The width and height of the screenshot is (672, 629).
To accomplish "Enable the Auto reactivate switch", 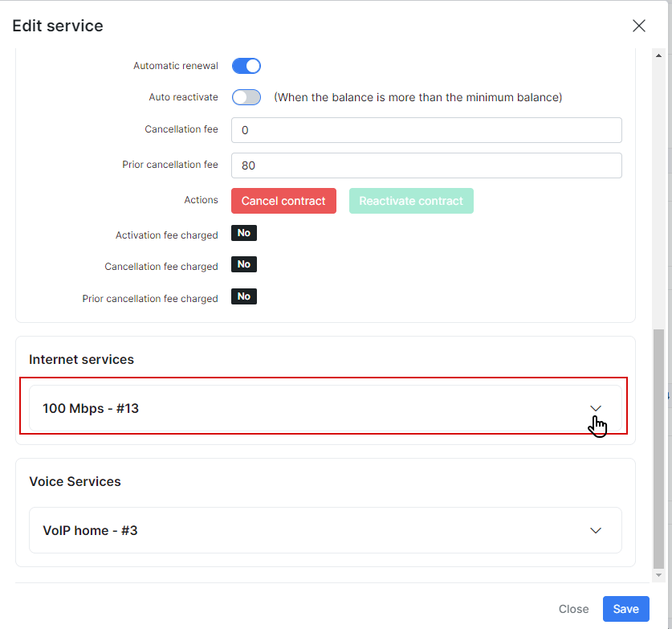I will pyautogui.click(x=246, y=97).
